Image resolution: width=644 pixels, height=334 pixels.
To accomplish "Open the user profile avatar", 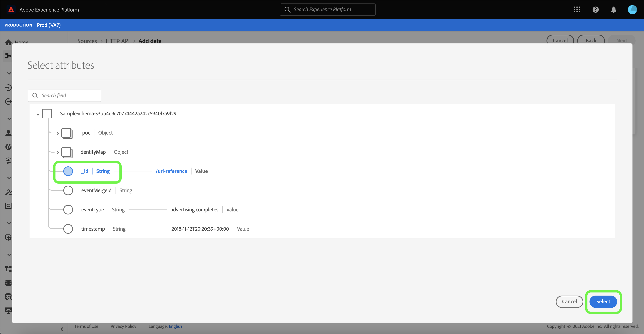I will 632,10.
